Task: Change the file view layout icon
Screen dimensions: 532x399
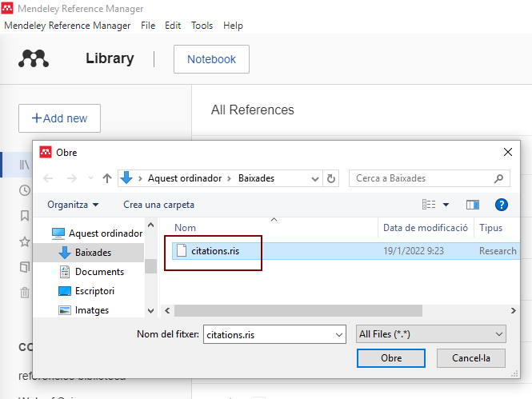Action: (x=429, y=205)
